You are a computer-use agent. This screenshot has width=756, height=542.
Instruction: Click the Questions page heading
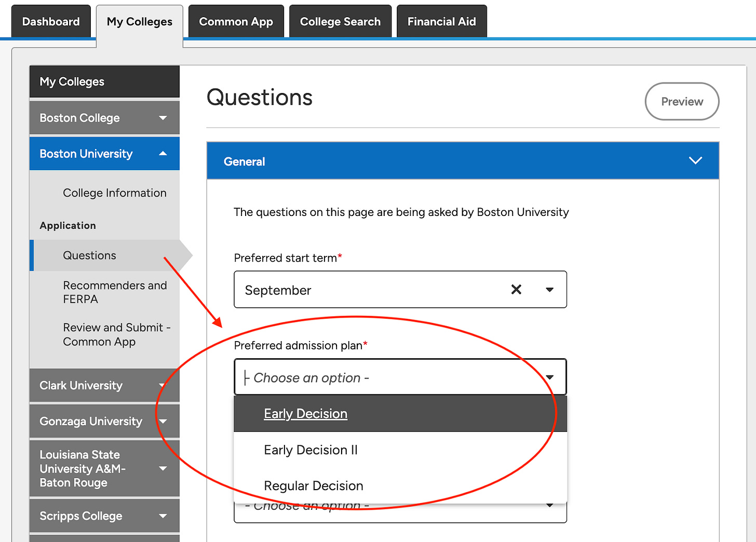pos(260,98)
